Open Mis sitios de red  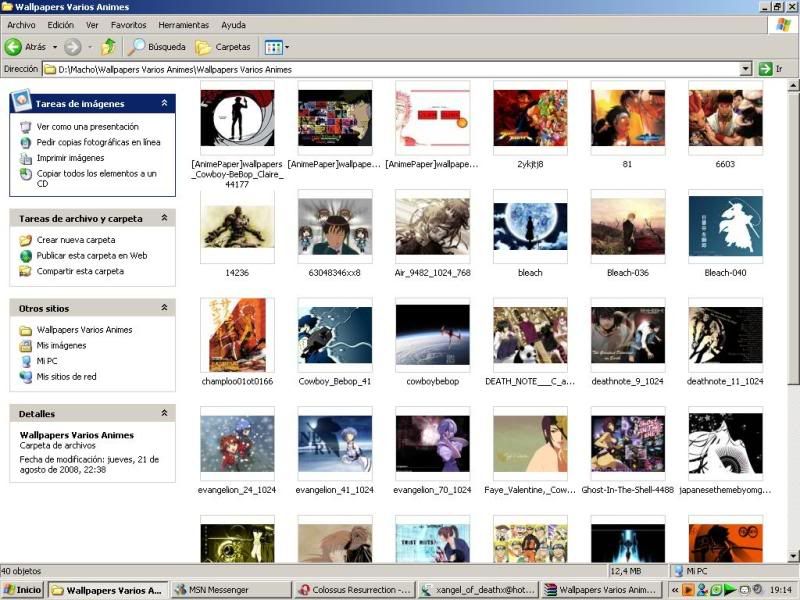[66, 377]
